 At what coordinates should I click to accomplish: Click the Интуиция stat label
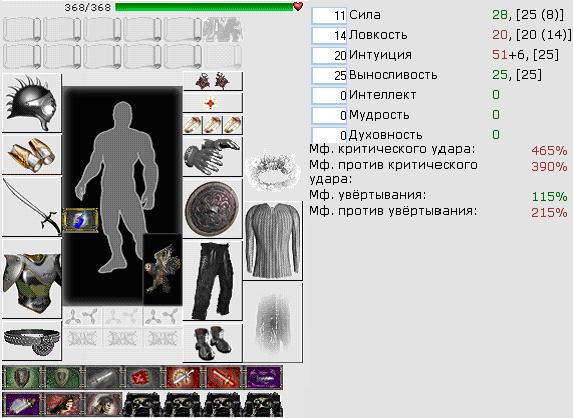(380, 55)
